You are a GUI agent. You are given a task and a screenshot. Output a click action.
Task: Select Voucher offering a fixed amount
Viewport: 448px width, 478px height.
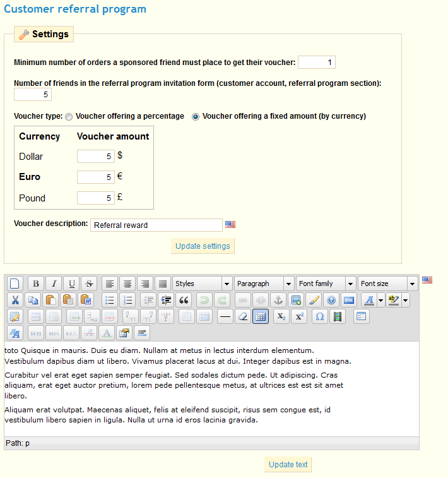196,117
